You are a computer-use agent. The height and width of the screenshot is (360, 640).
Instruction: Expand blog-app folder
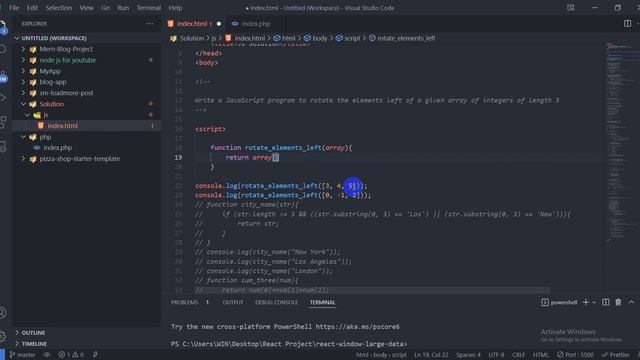(x=23, y=82)
